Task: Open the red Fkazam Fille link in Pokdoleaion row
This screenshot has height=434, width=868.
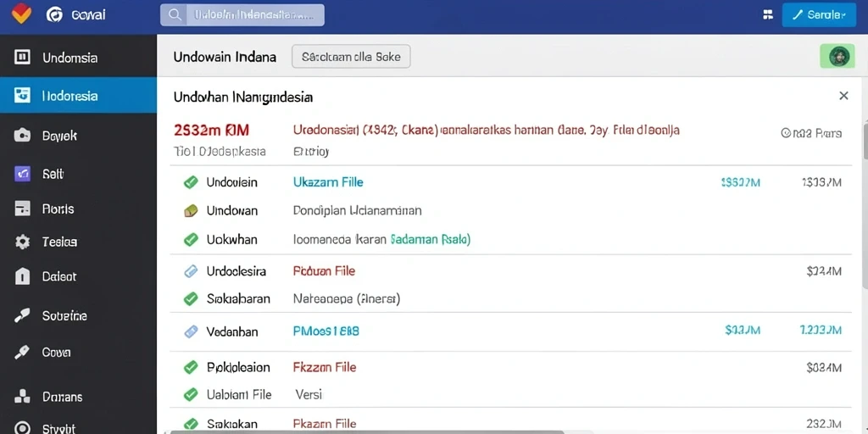Action: [x=325, y=367]
